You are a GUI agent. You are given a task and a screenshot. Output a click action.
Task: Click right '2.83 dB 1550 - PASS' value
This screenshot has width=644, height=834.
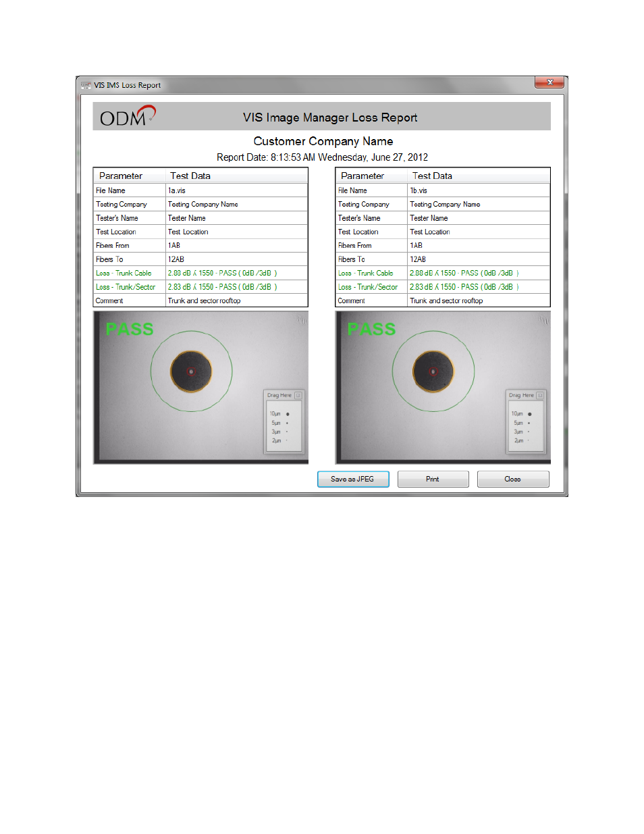(x=464, y=287)
